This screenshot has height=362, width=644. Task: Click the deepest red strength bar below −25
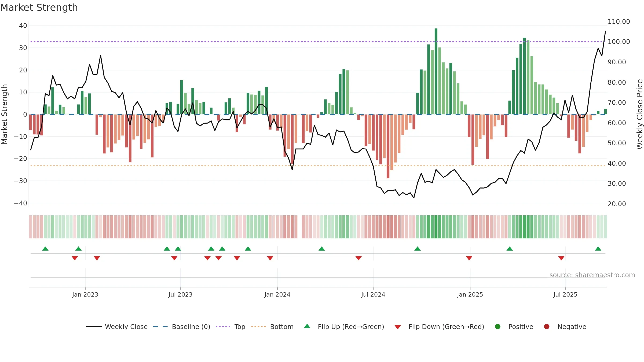pos(388,146)
